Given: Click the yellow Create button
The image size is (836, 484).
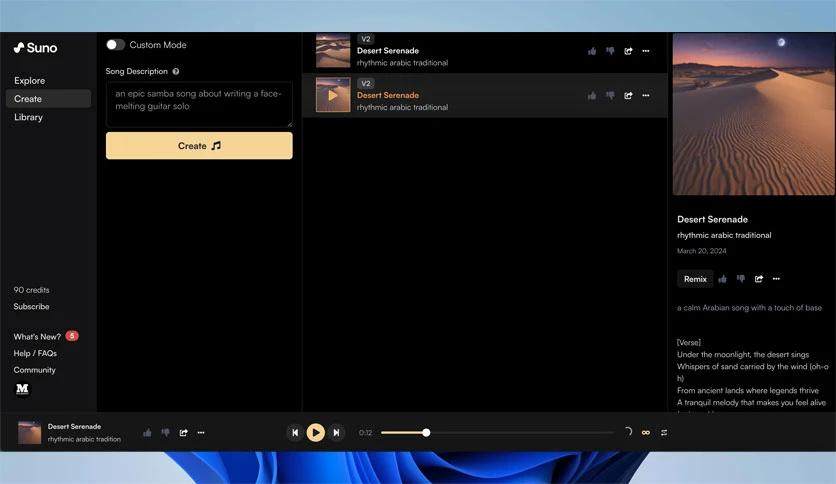Looking at the screenshot, I should [x=199, y=146].
